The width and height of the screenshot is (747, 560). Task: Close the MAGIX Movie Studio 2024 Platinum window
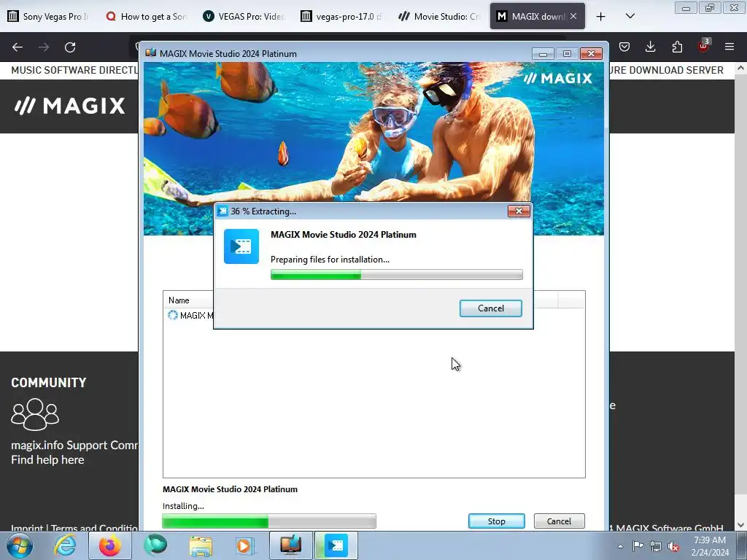tap(591, 54)
